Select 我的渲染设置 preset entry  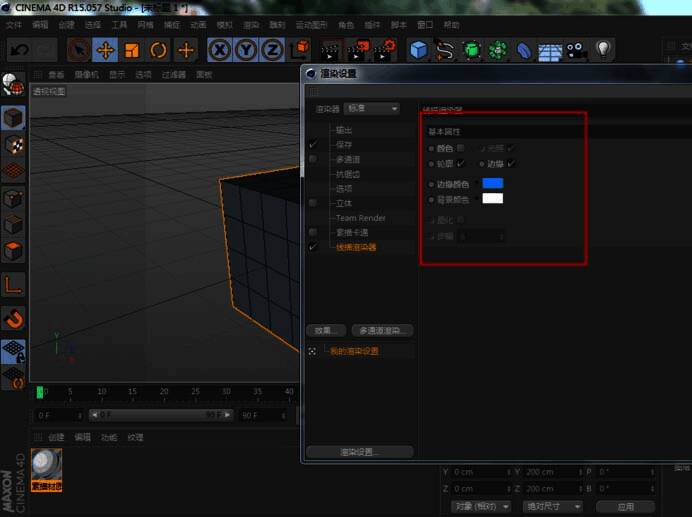[354, 351]
